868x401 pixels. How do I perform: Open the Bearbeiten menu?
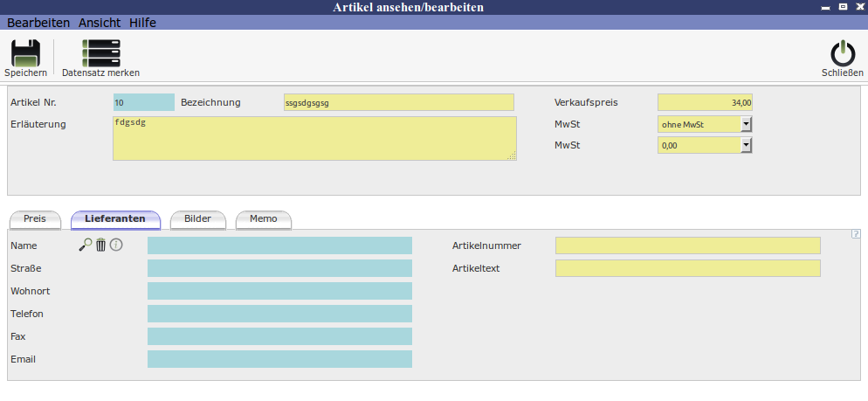(x=38, y=23)
